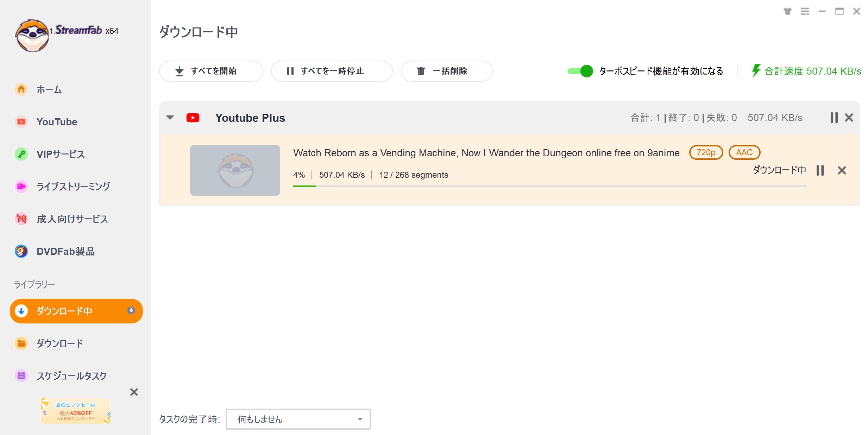This screenshot has width=868, height=435.
Task: Pause the Youtube Plus group downloads
Action: point(834,118)
